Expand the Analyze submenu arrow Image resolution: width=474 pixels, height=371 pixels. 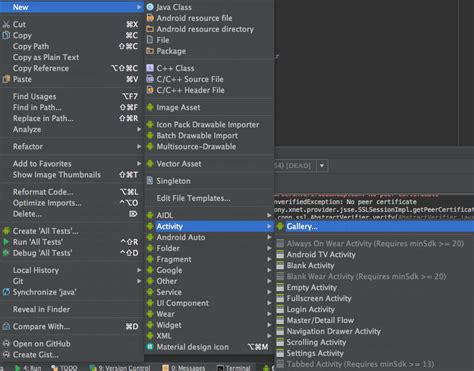point(139,129)
